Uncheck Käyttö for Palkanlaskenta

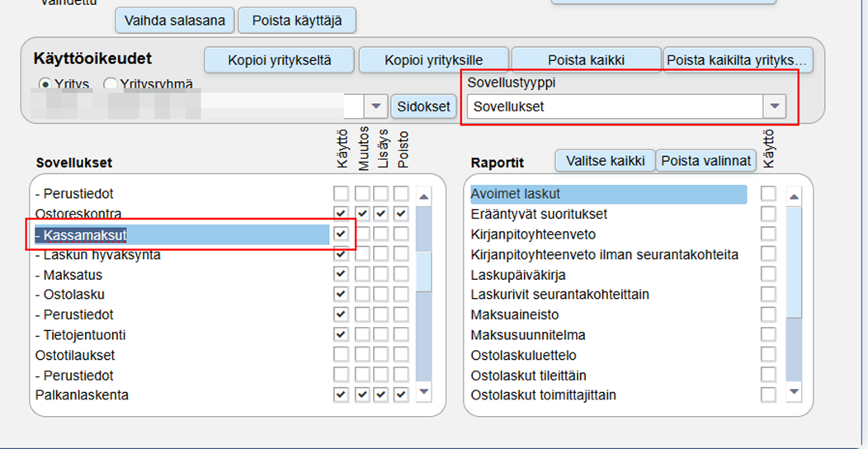[341, 395]
